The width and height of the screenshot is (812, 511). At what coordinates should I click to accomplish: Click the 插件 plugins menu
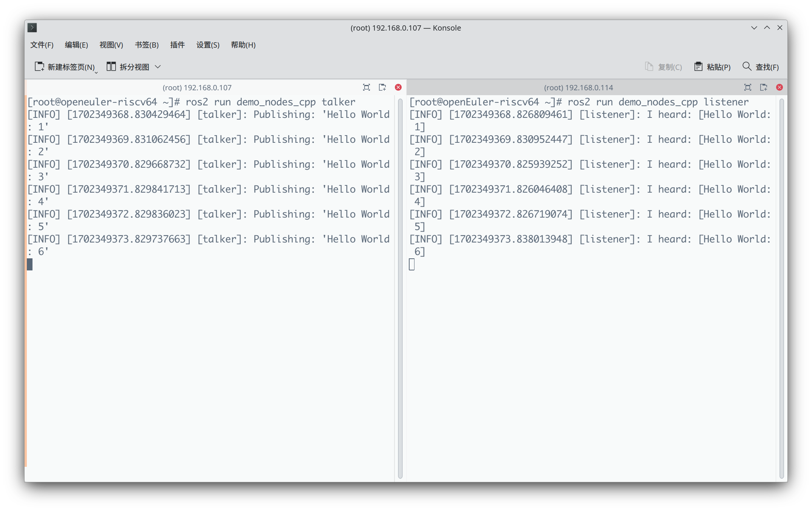pyautogui.click(x=177, y=45)
